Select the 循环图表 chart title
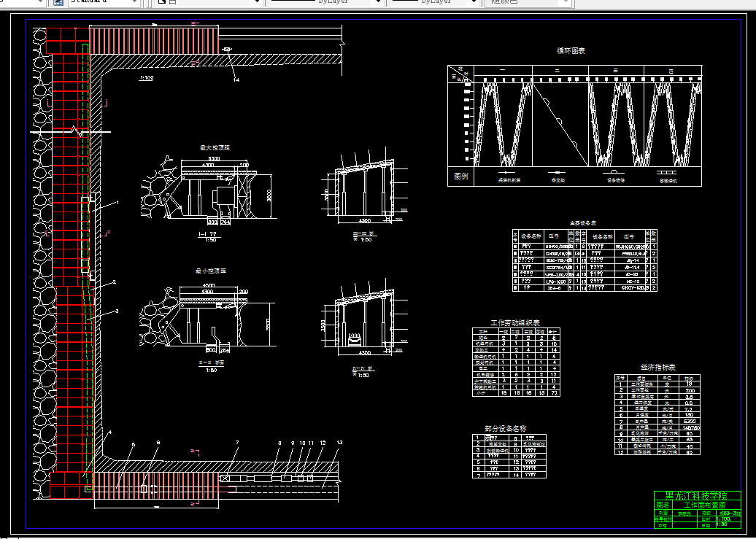This screenshot has width=756, height=539. 571,50
